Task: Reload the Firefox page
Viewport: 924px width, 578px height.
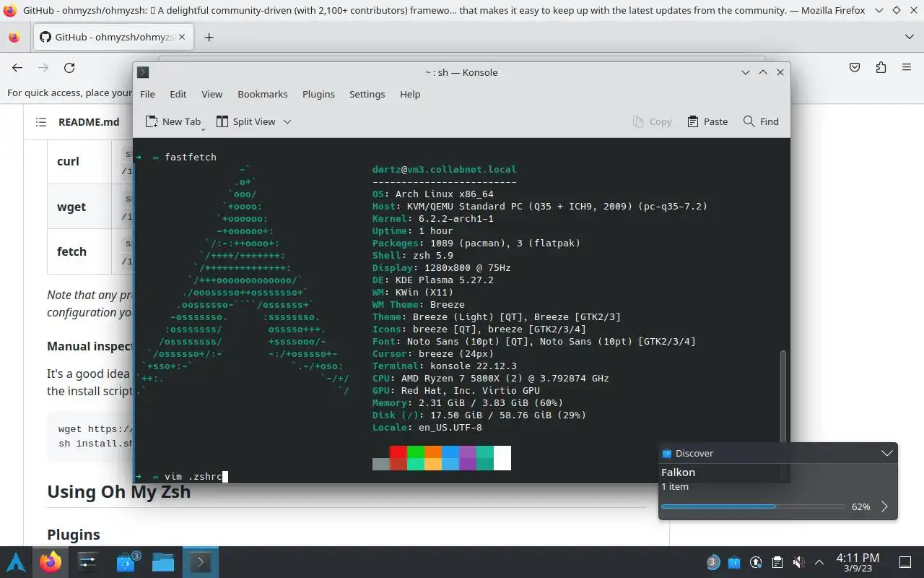Action: [69, 67]
